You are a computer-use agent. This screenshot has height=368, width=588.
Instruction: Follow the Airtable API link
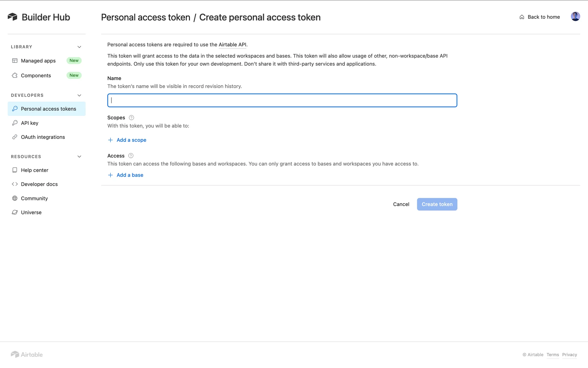pyautogui.click(x=232, y=45)
